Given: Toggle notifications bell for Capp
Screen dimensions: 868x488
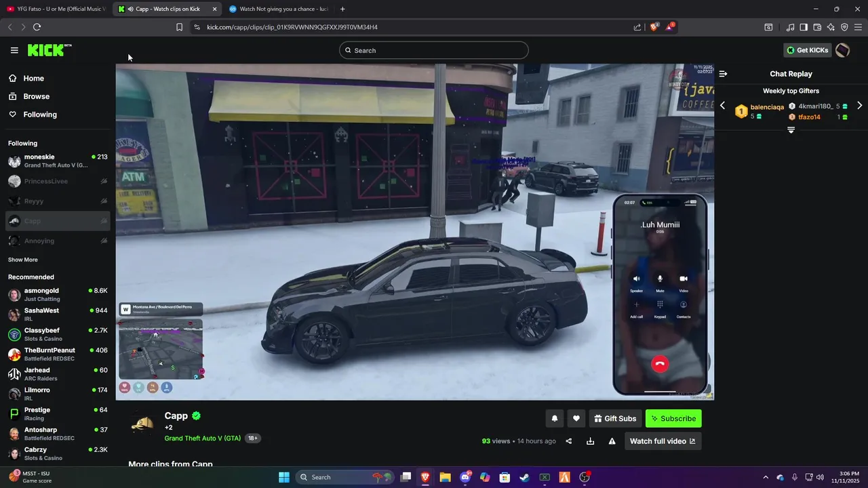Looking at the screenshot, I should pyautogui.click(x=554, y=419).
